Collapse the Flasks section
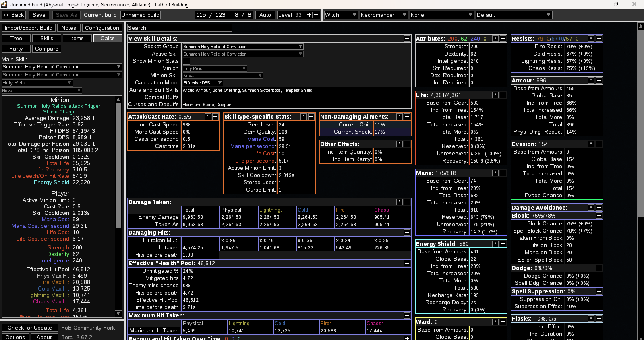Viewport: 644px width, 340px height. pos(599,319)
